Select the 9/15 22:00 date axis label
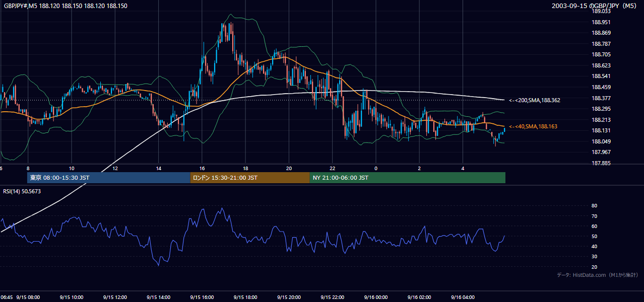This screenshot has width=644, height=302. click(332, 297)
